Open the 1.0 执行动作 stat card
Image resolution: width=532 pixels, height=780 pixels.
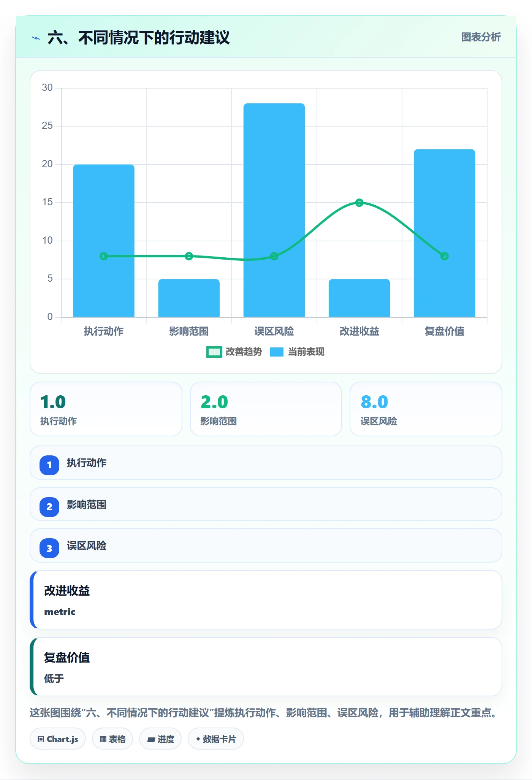(x=106, y=409)
